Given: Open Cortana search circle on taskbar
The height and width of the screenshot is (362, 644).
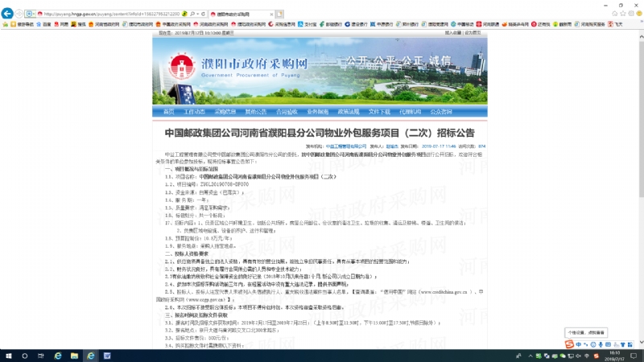Looking at the screenshot, I should pyautogui.click(x=25, y=356).
